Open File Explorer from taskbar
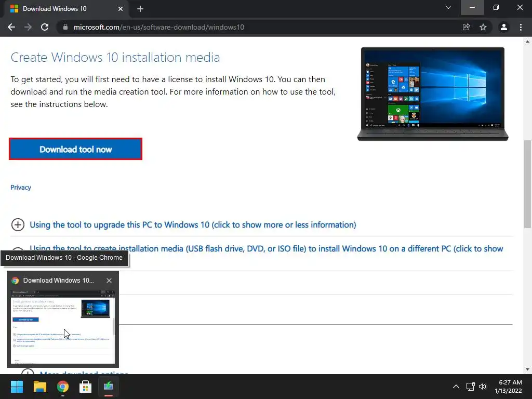Image resolution: width=532 pixels, height=399 pixels. pos(39,387)
